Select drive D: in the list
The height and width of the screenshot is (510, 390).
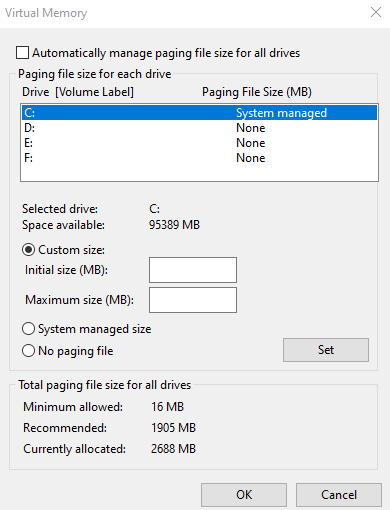(x=199, y=128)
